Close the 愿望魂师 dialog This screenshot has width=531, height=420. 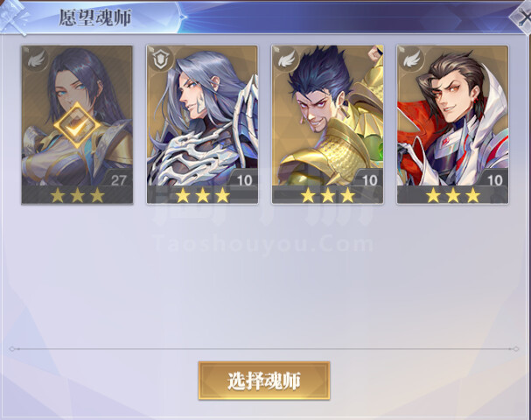tap(523, 17)
